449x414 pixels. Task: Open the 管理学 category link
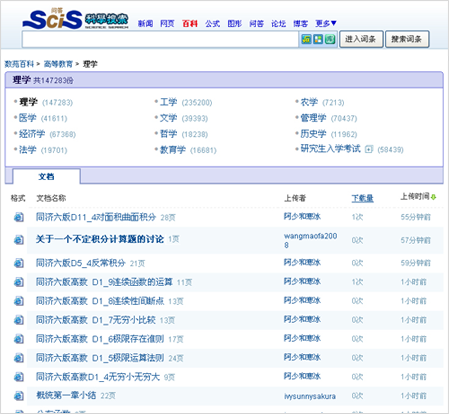coord(313,118)
